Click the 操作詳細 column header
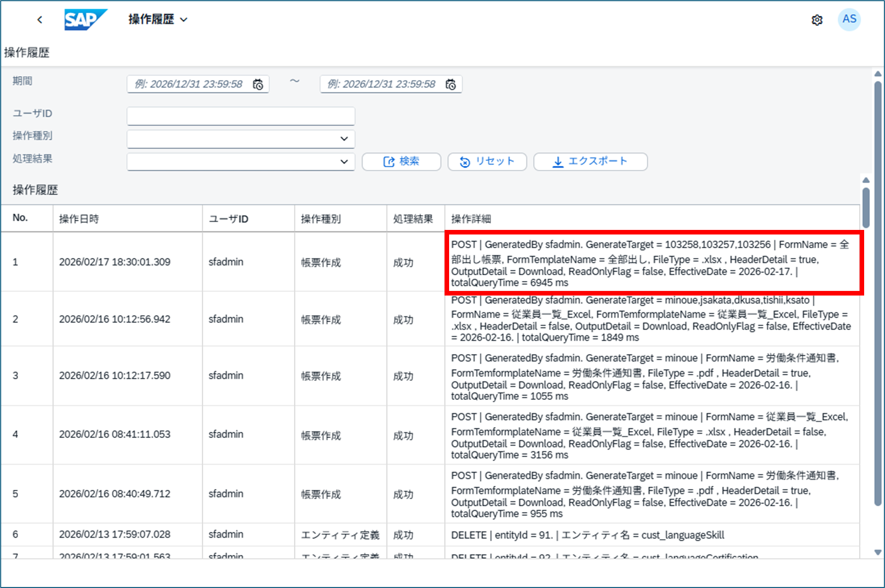Image resolution: width=885 pixels, height=588 pixels. [x=471, y=219]
